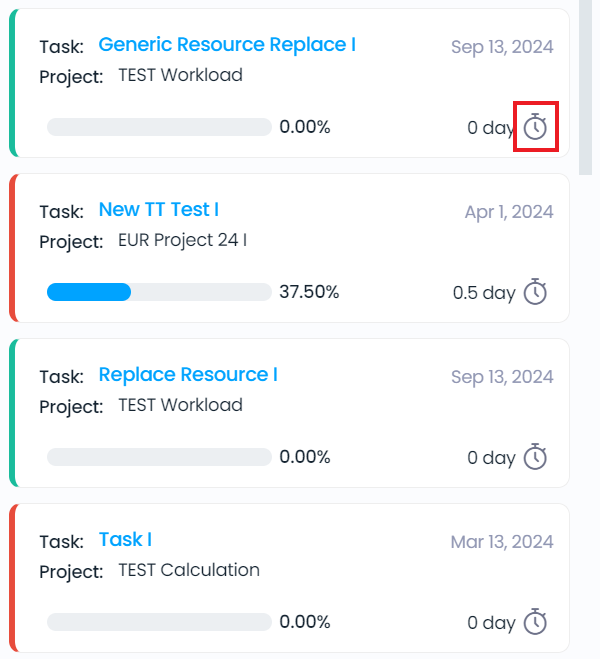
Task: Start timer for Replace Resource I task
Action: pos(535,456)
